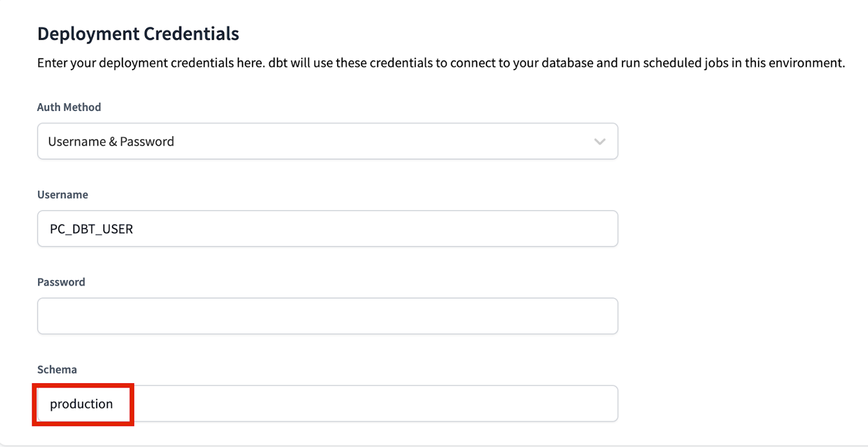The height and width of the screenshot is (447, 868).
Task: Click the chevron on the Auth Method selector
Action: [599, 141]
